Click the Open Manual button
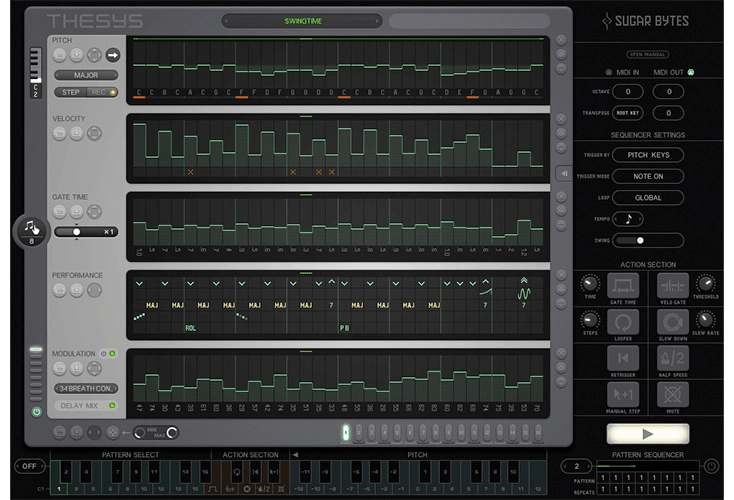734x500 pixels. tap(648, 54)
